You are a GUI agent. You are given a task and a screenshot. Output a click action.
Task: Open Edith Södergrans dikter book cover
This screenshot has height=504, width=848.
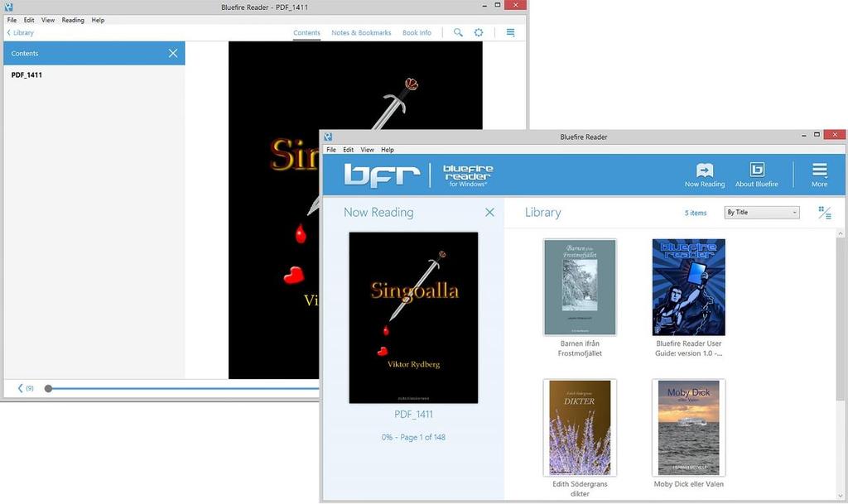[580, 427]
